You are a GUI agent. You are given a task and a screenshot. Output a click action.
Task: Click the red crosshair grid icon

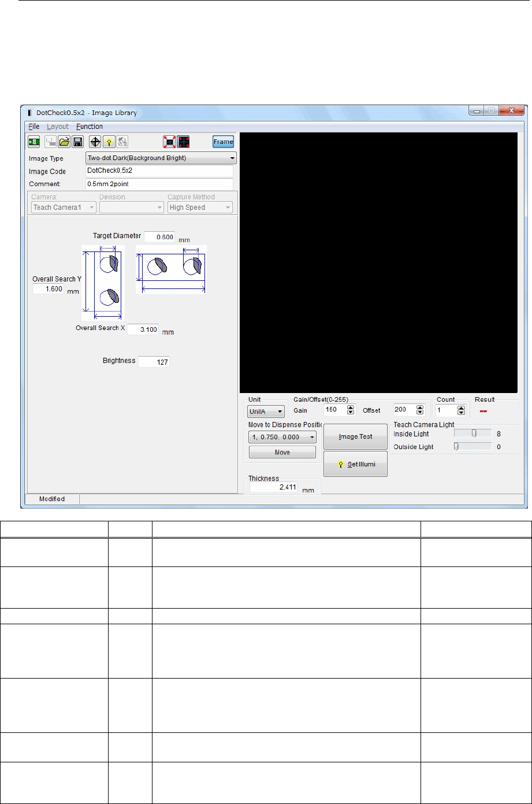(183, 142)
